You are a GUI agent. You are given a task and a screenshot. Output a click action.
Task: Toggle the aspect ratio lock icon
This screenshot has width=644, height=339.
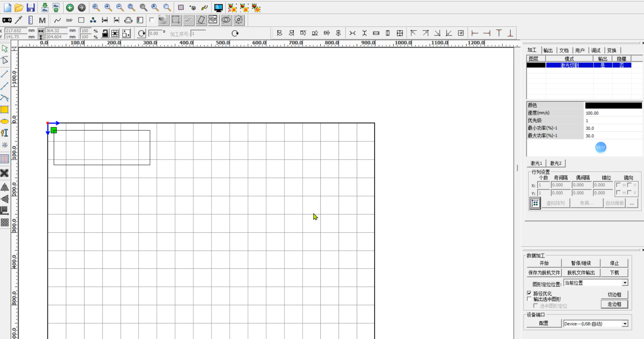(105, 33)
